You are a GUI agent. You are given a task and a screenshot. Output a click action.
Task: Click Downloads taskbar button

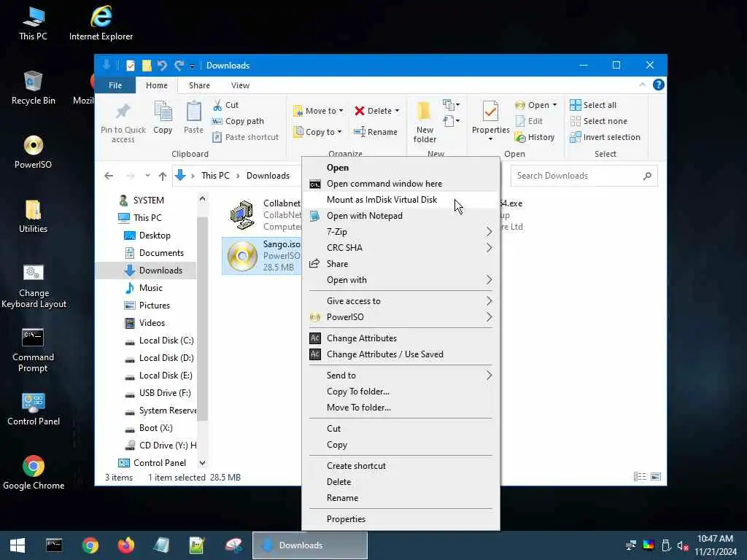pos(310,545)
